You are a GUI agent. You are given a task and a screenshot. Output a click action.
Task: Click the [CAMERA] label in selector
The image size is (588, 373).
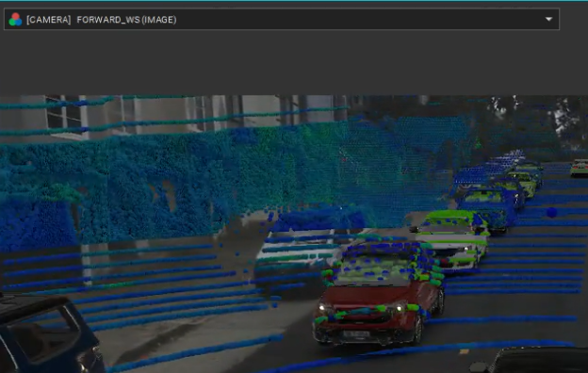click(48, 20)
